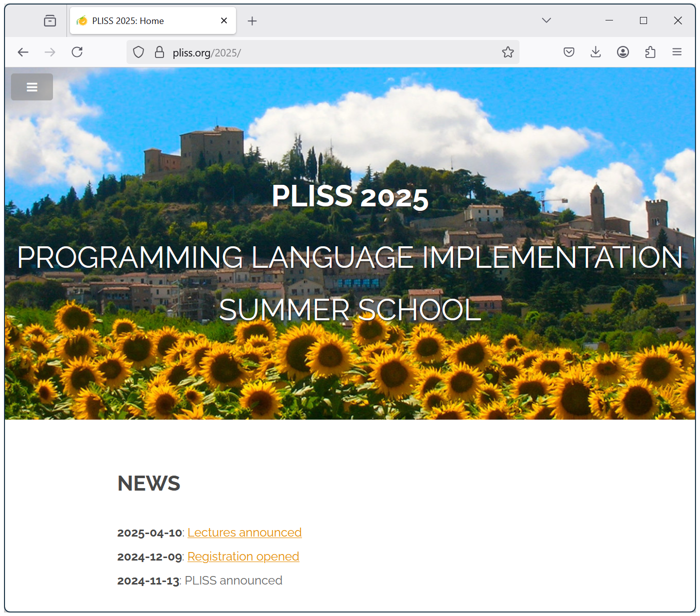Click the NEWS section heading
The image size is (700, 616).
point(149,484)
